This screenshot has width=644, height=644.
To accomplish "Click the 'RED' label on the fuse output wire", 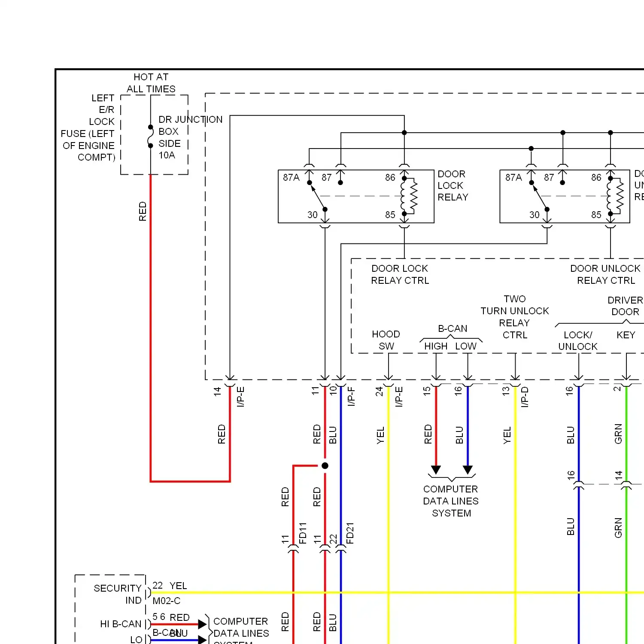I will pyautogui.click(x=143, y=211).
